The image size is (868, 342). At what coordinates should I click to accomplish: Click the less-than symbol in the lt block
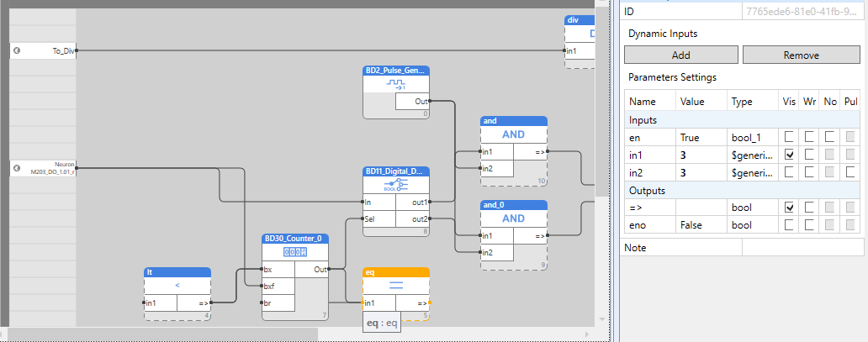pos(177,286)
